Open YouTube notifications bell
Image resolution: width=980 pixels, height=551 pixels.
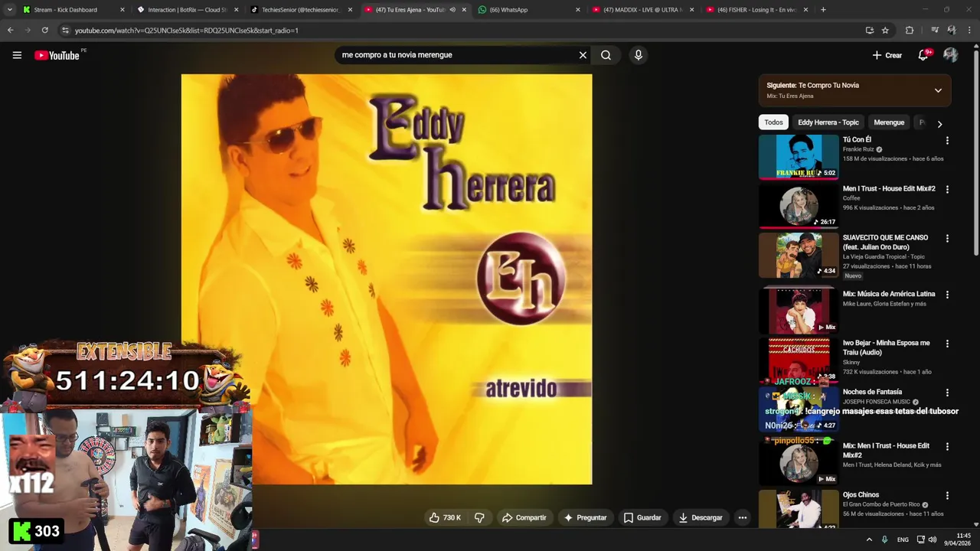coord(923,55)
